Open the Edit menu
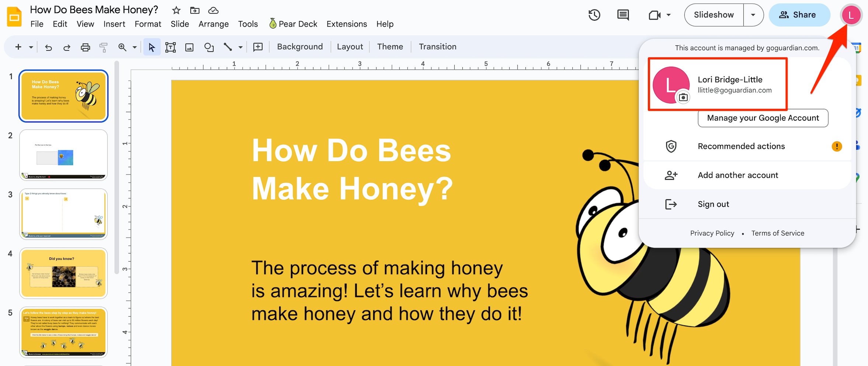 click(60, 24)
